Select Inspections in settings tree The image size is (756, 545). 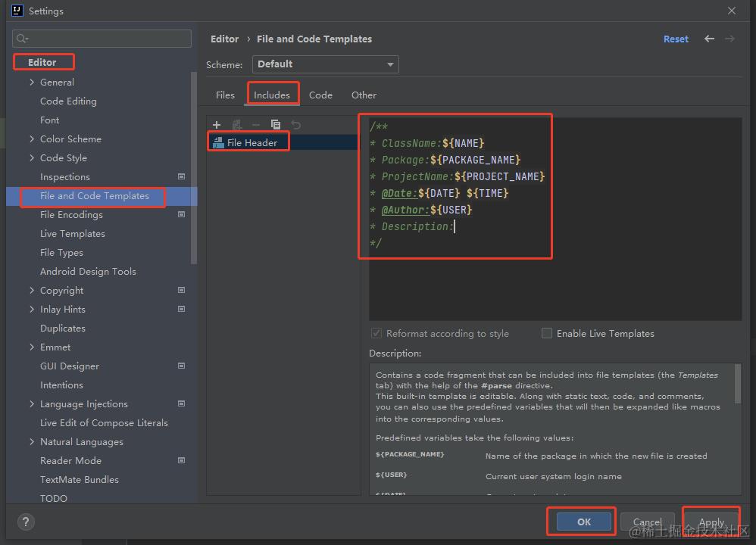click(65, 177)
